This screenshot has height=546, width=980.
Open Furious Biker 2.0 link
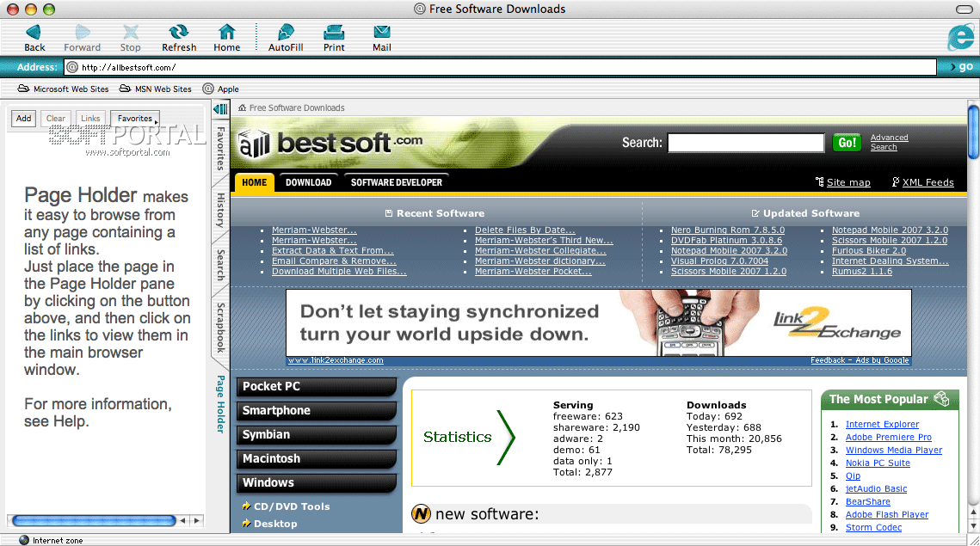pos(869,250)
